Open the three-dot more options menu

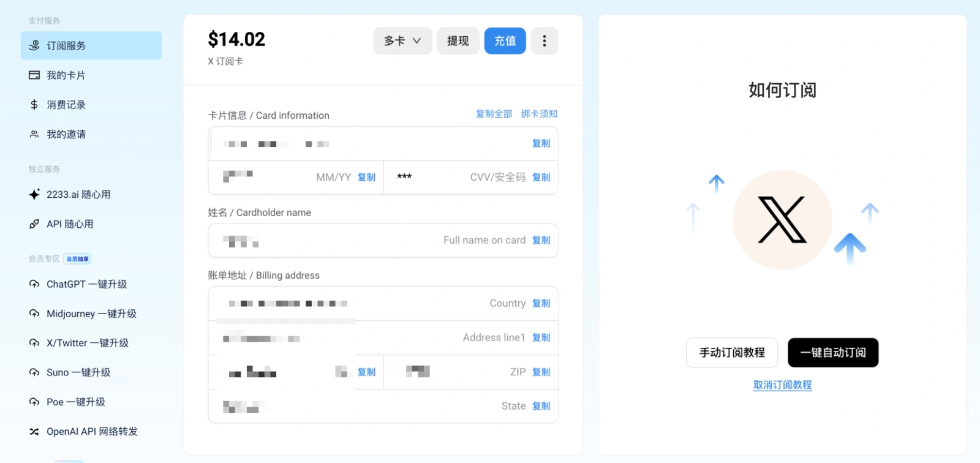tap(545, 41)
